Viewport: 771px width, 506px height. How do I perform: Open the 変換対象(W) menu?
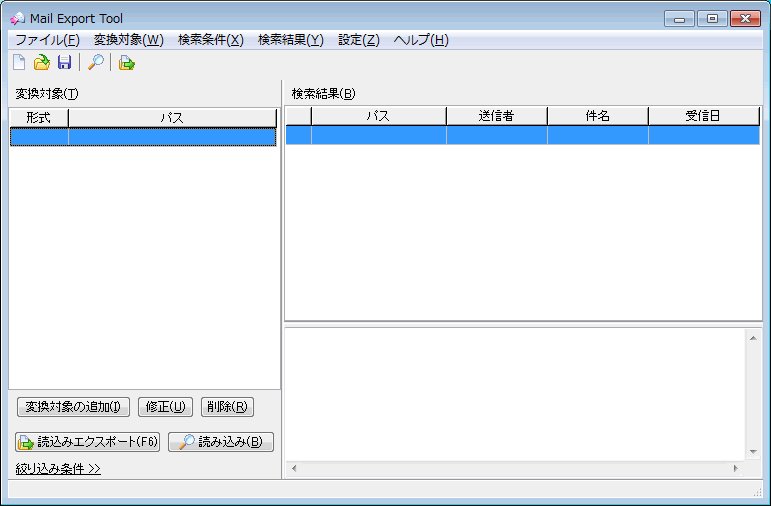pyautogui.click(x=128, y=40)
